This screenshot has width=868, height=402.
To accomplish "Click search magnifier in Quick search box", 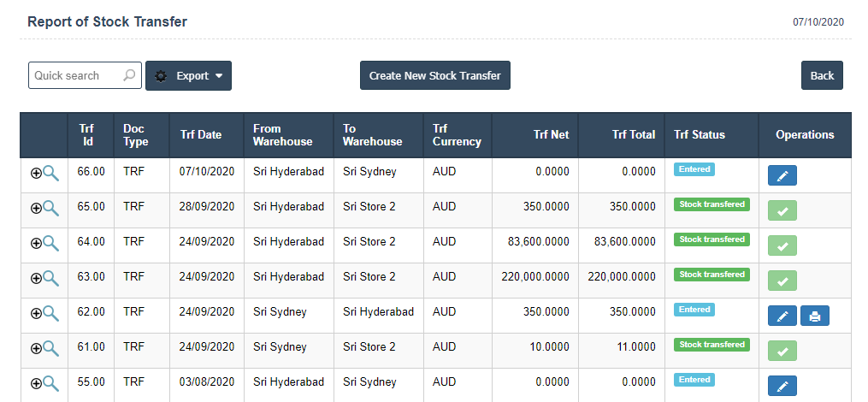I will pos(129,75).
